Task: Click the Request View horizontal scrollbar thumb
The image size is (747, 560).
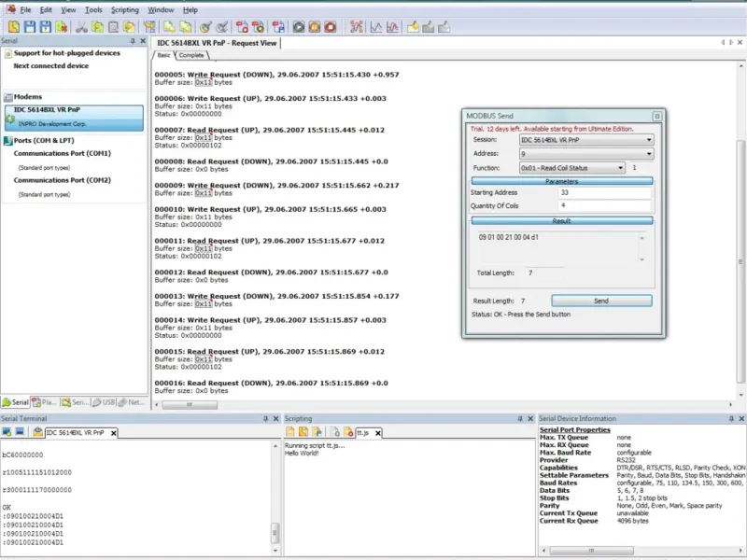Action: [x=190, y=405]
